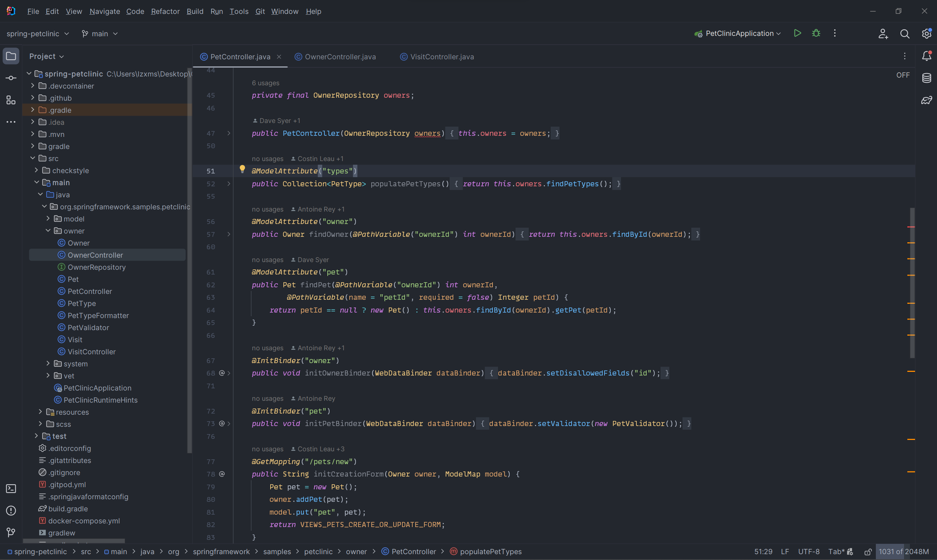Toggle the OFF inspections indicator
937x560 pixels.
pyautogui.click(x=903, y=75)
